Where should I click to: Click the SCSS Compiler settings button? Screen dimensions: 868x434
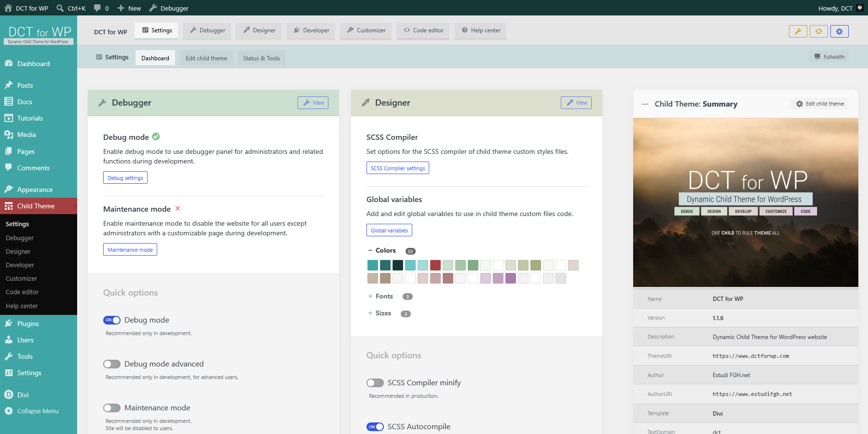coord(398,168)
